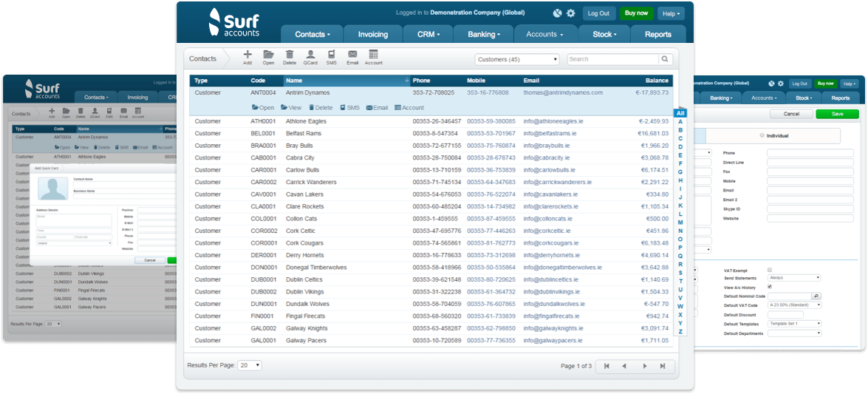
Task: Click the profile picture placeholder in Add Quick Card
Action: [54, 189]
